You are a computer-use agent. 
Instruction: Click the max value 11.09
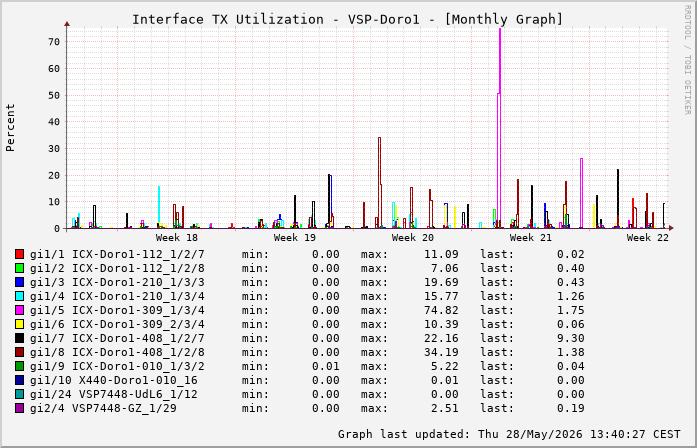441,254
